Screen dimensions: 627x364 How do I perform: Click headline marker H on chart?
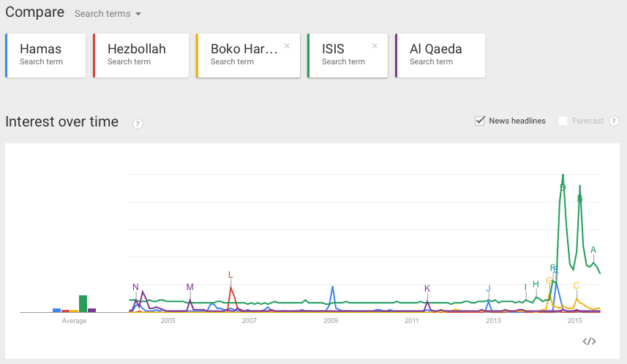tap(536, 284)
